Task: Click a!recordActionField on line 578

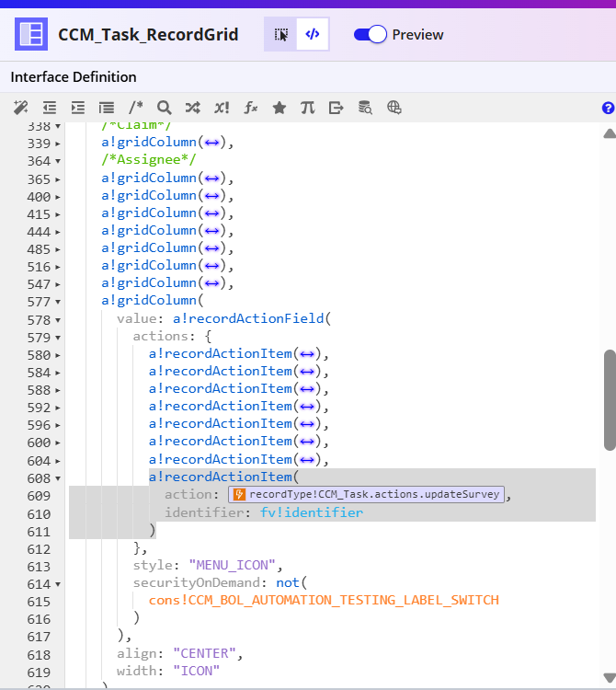Action: click(x=248, y=318)
